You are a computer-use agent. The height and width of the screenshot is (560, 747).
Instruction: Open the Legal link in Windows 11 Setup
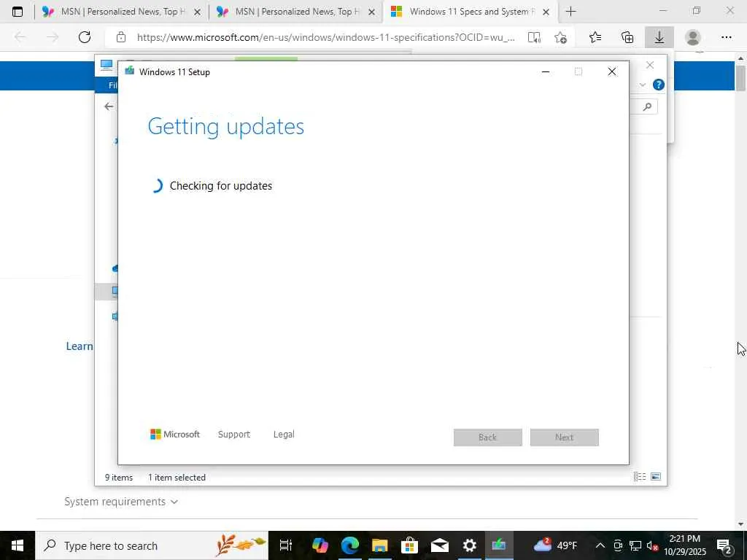point(284,435)
